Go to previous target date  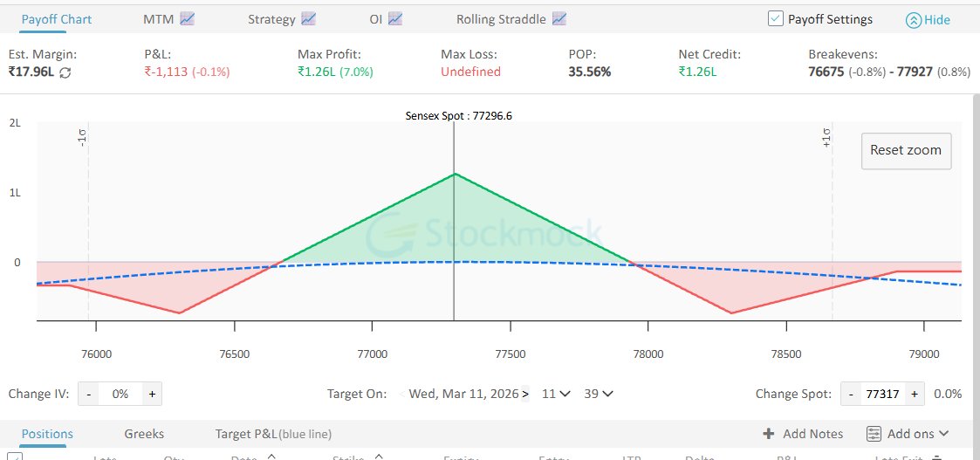402,394
